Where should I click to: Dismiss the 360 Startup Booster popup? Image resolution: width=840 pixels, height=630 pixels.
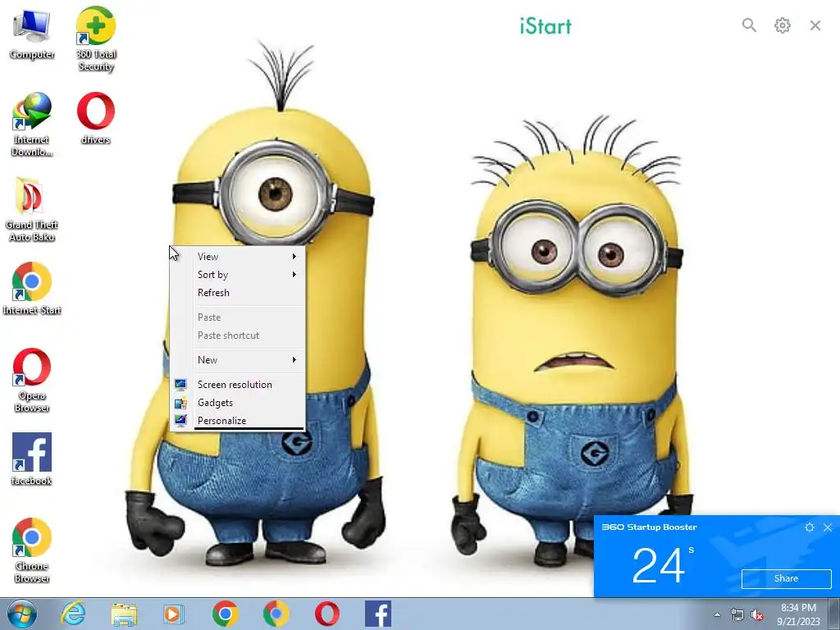point(828,527)
